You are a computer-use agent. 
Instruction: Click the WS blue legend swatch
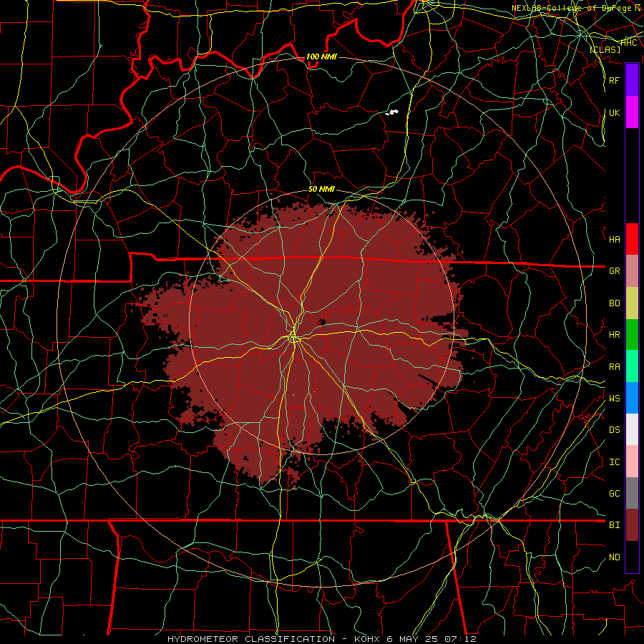point(632,398)
